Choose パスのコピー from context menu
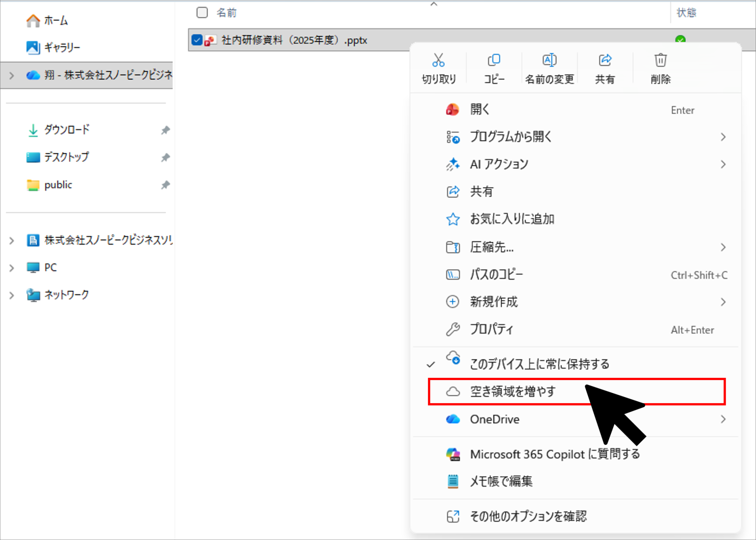Image resolution: width=756 pixels, height=540 pixels. (496, 275)
